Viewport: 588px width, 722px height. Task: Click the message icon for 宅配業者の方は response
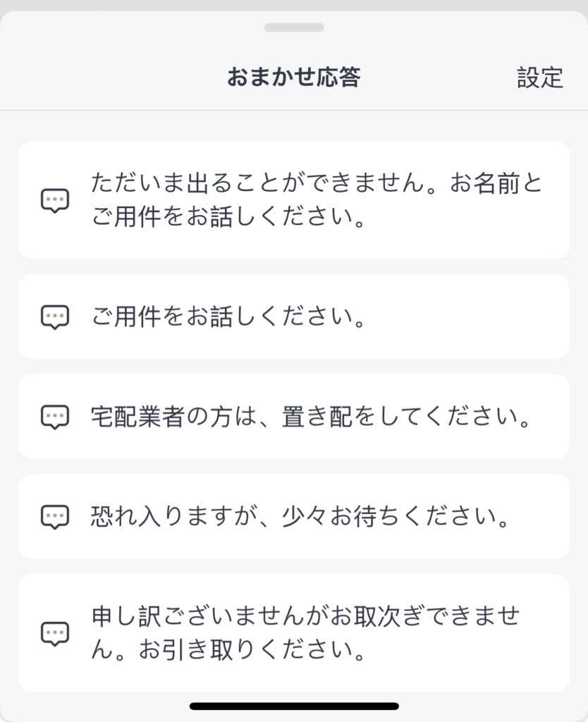55,417
